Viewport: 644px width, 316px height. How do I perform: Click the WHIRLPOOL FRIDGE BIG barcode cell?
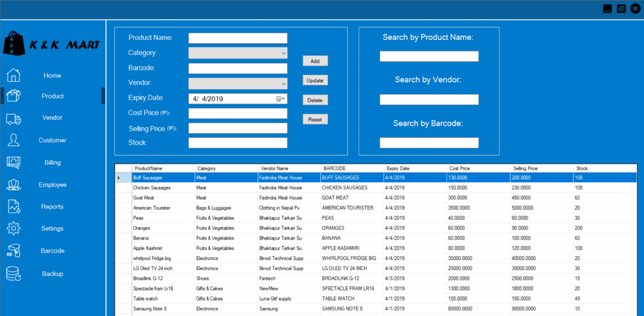point(352,258)
